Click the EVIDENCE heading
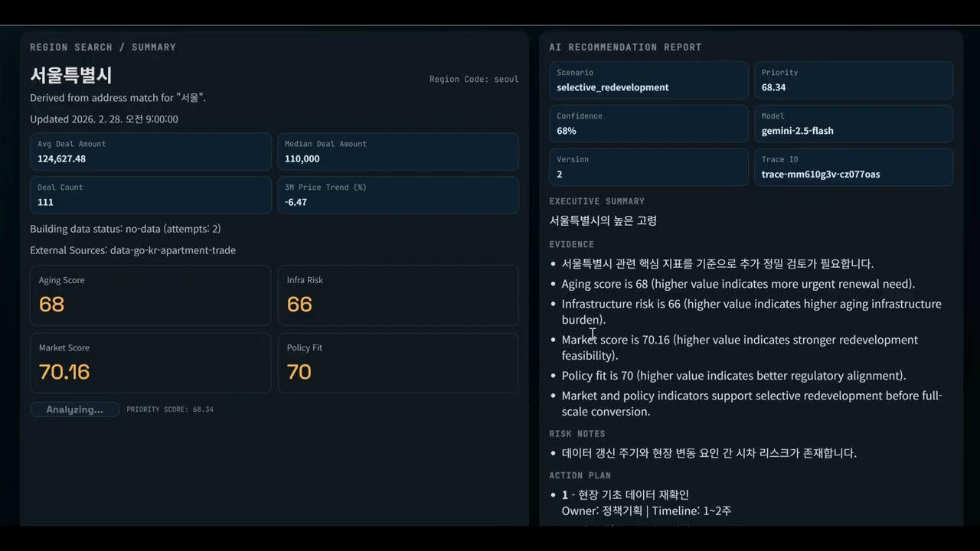The height and width of the screenshot is (551, 980). coord(572,245)
